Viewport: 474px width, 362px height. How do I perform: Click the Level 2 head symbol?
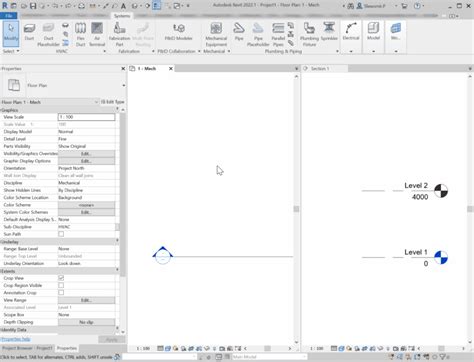pos(441,191)
